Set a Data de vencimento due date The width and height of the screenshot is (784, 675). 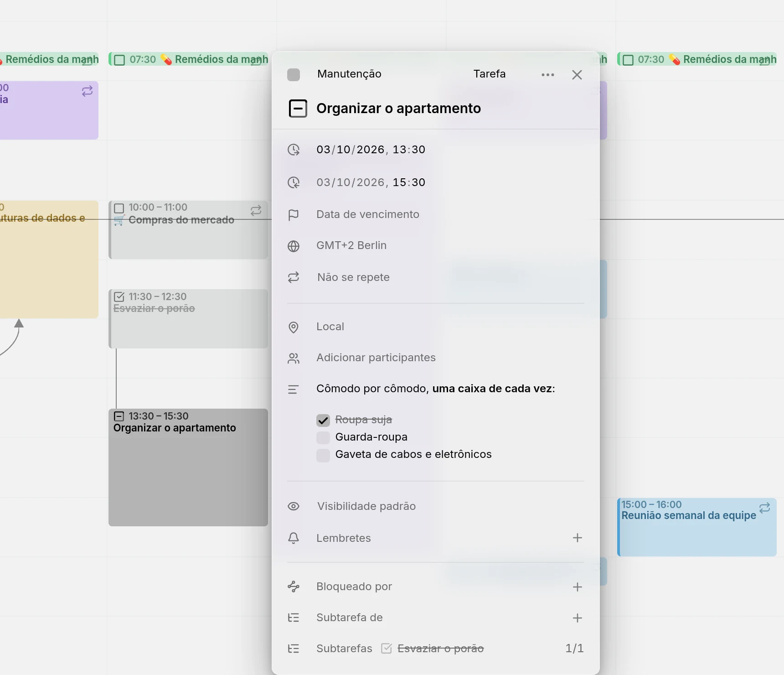click(368, 214)
